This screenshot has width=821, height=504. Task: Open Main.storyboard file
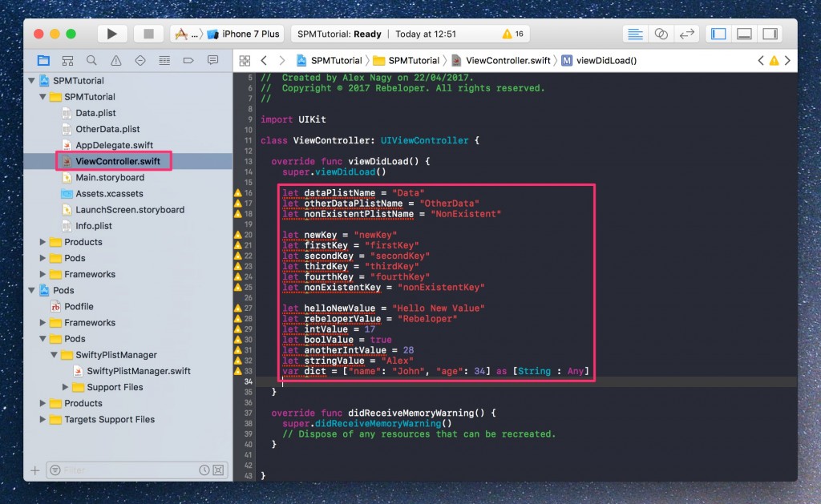point(109,177)
